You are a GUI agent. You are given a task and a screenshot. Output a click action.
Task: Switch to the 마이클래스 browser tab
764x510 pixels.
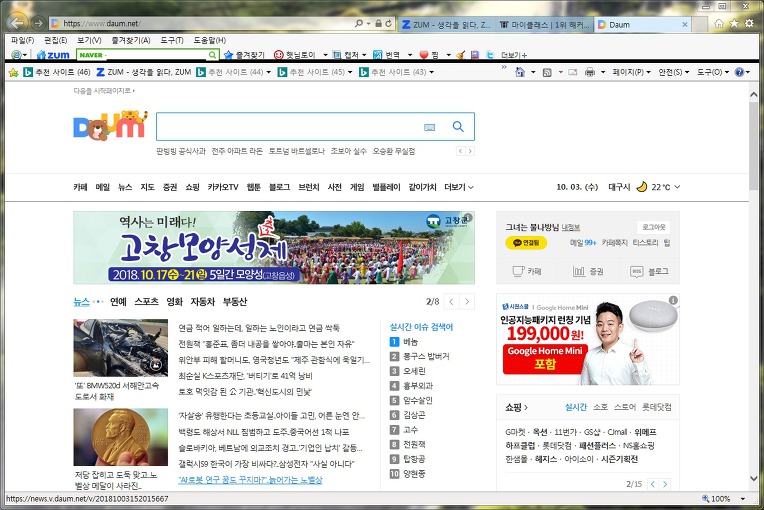point(544,24)
